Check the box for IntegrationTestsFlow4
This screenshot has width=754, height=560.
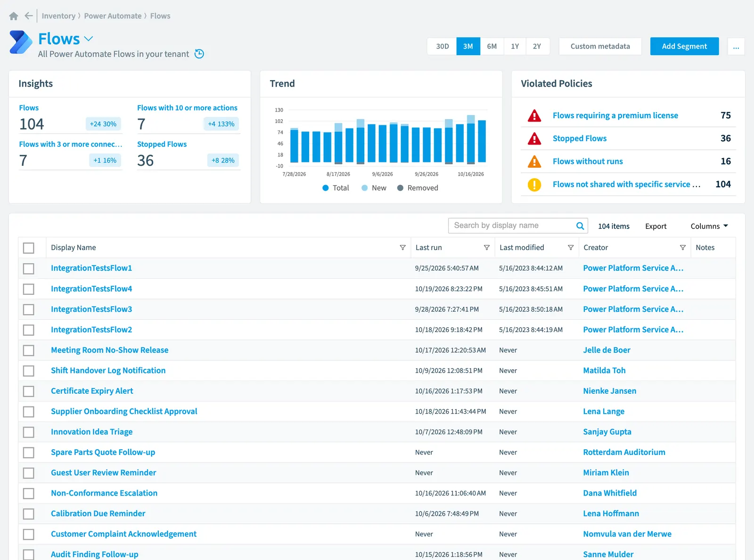(x=29, y=289)
